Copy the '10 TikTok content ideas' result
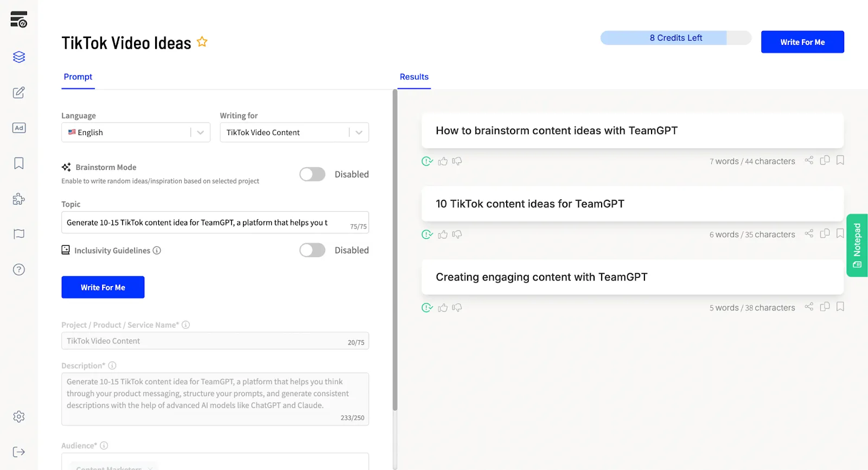This screenshot has width=868, height=470. tap(825, 233)
